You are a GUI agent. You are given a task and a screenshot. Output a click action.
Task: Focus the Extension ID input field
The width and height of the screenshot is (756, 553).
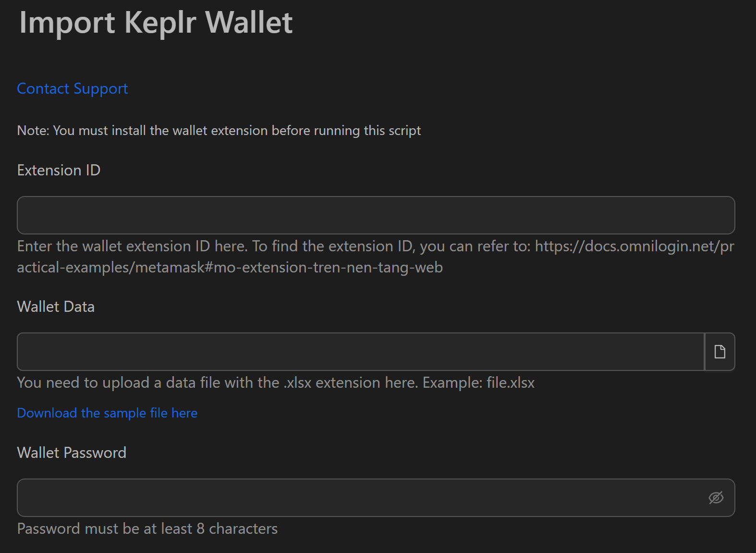376,215
